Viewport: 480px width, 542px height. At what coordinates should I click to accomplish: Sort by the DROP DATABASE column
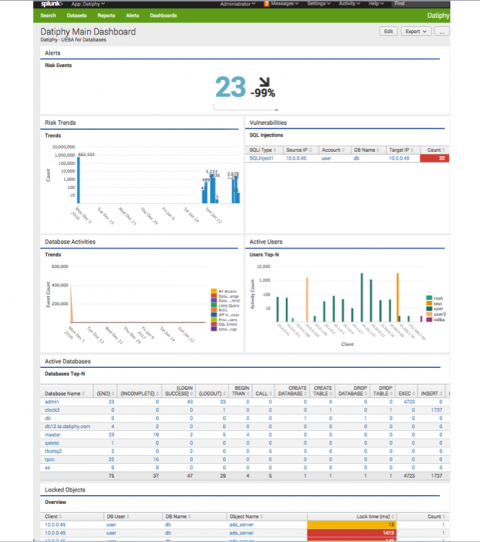(x=352, y=391)
